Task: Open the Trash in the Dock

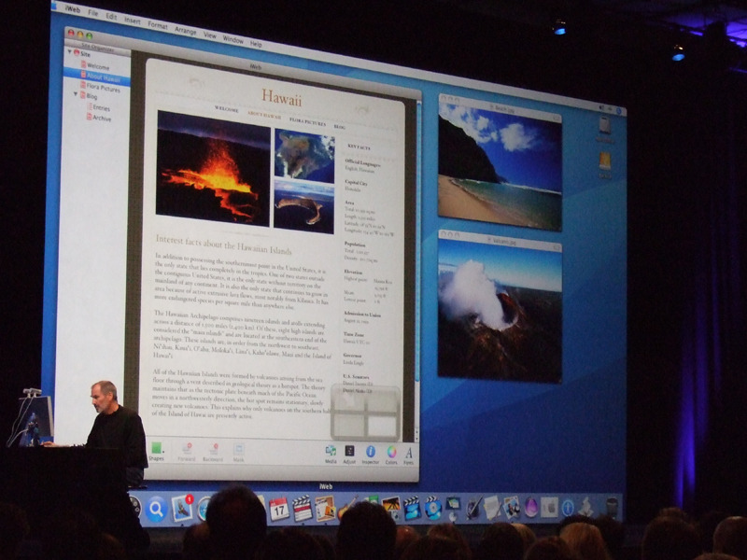Action: click(x=612, y=508)
